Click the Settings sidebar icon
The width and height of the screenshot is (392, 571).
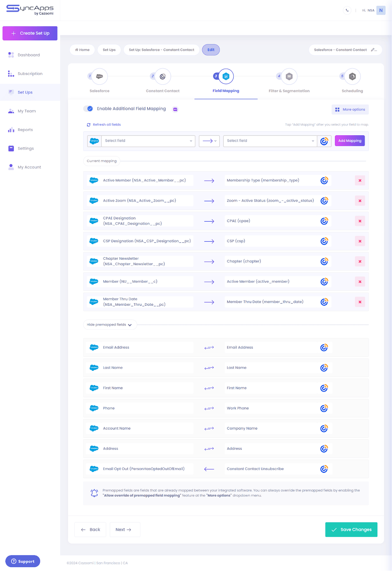coord(11,148)
